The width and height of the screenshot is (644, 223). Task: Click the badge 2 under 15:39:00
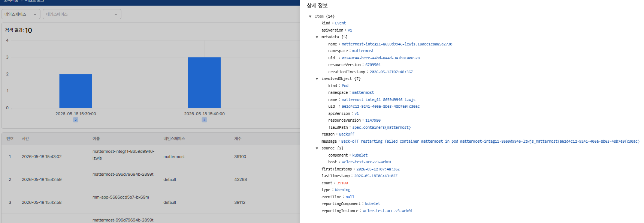tap(76, 120)
